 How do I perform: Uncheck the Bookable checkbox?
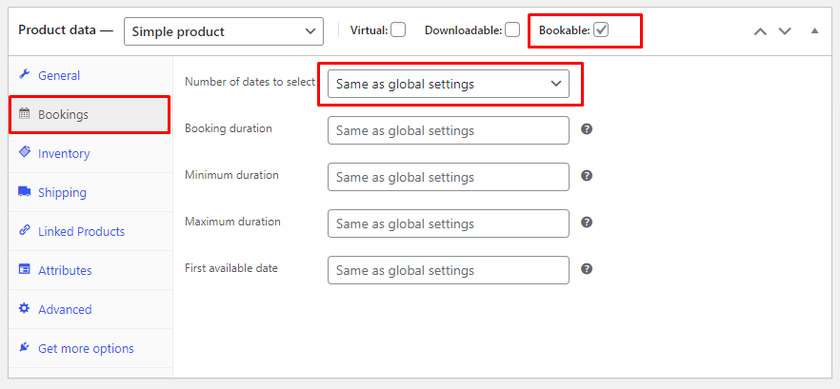click(x=602, y=30)
